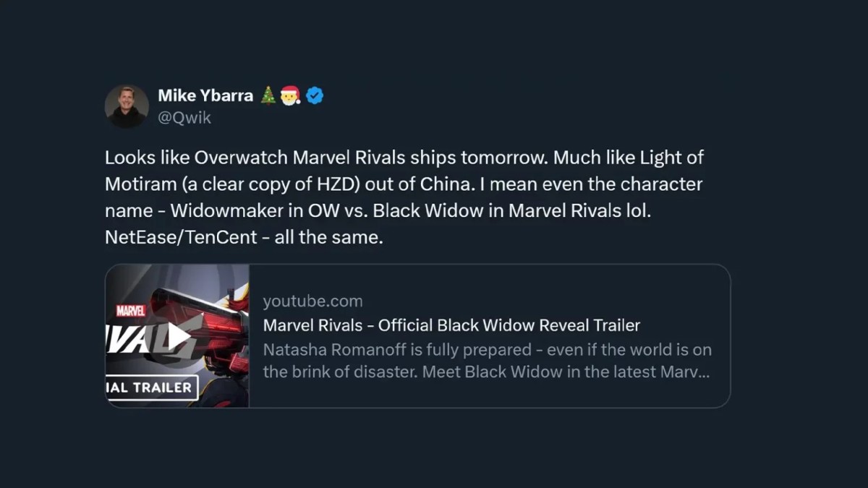Click the Natasha Romanoff card description
Viewport: 868px width, 488px height.
tap(487, 361)
